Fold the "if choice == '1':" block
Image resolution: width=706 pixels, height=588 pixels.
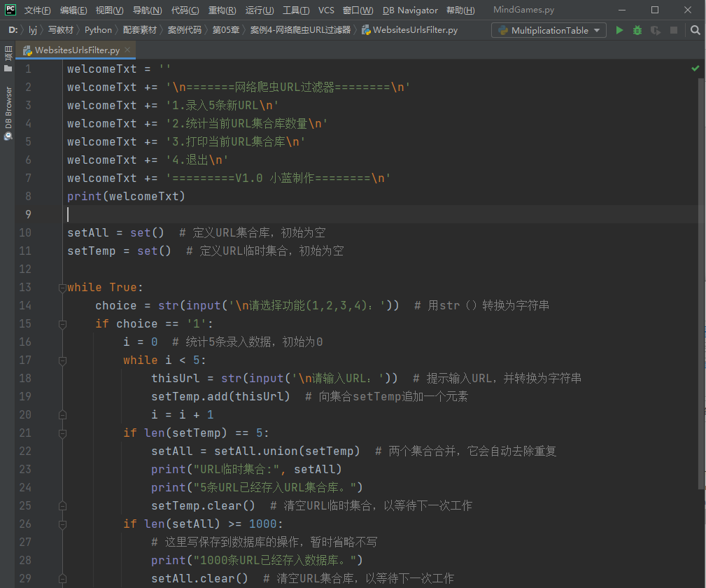coord(62,324)
